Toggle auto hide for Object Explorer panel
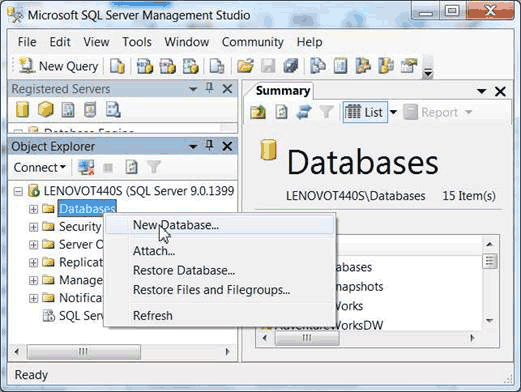Image resolution: width=521 pixels, height=392 pixels. 210,146
